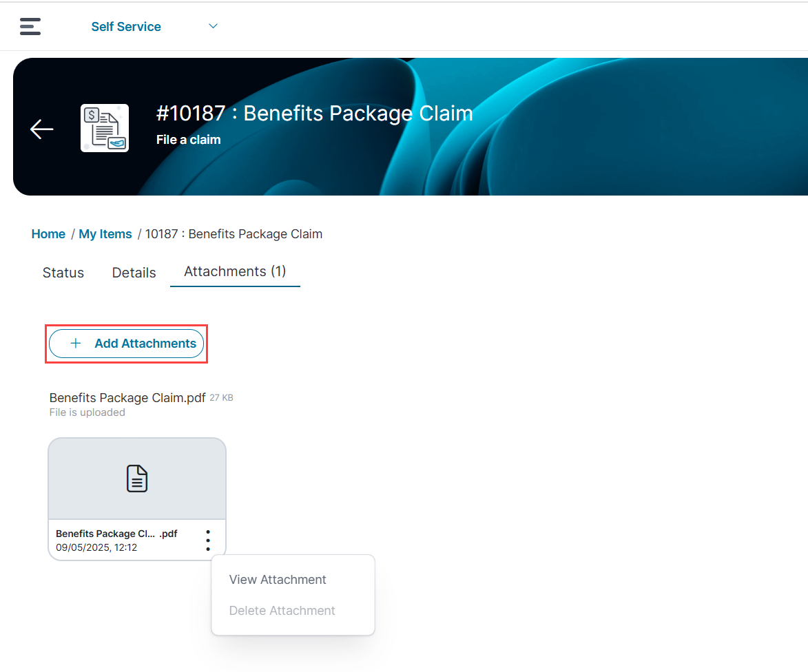Image resolution: width=808 pixels, height=672 pixels.
Task: Click the plus icon on Add Attachments
Action: (x=76, y=344)
